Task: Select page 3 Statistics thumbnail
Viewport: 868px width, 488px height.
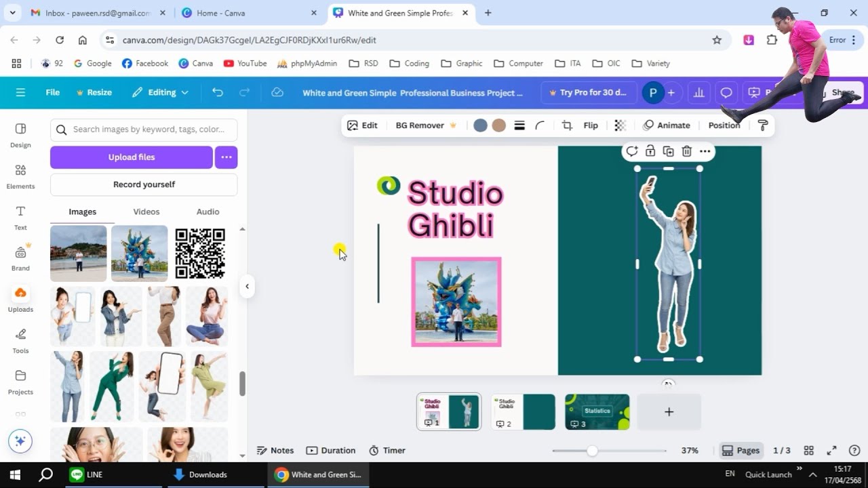Action: pyautogui.click(x=597, y=412)
